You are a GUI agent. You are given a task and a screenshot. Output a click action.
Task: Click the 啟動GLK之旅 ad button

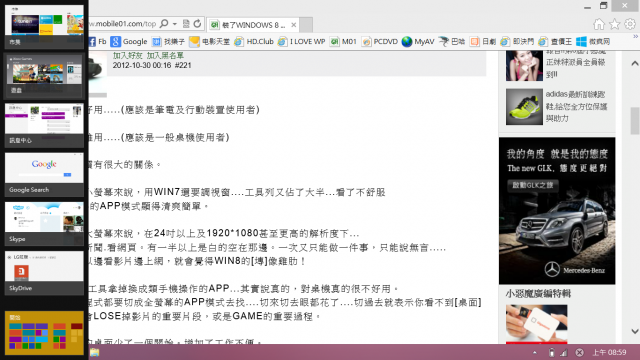point(533,185)
